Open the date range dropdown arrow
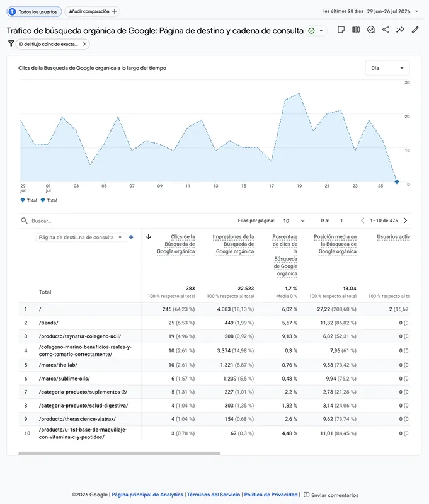This screenshot has height=504, width=429. (x=417, y=11)
